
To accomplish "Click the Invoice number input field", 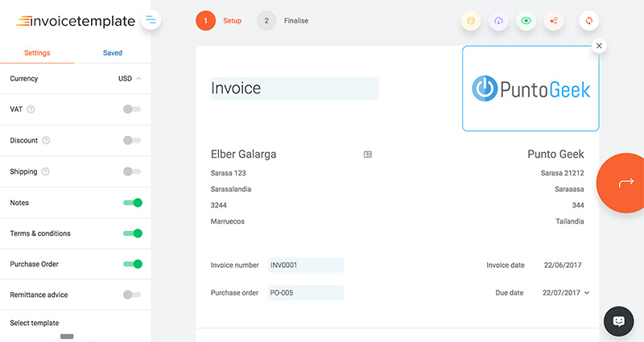I will point(305,265).
